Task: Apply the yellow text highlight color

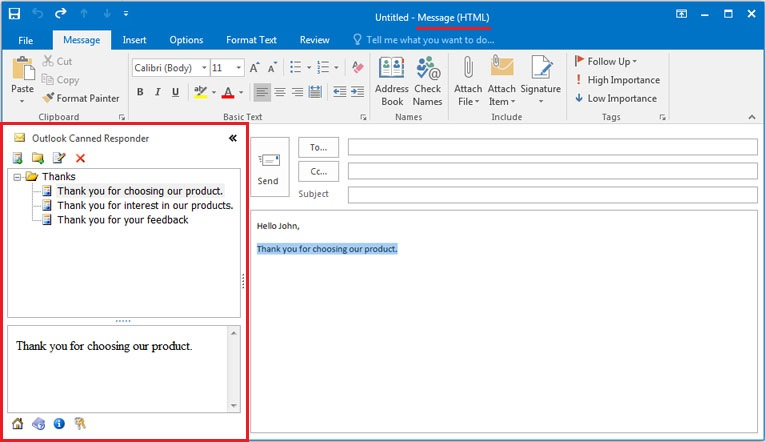Action: (x=200, y=92)
